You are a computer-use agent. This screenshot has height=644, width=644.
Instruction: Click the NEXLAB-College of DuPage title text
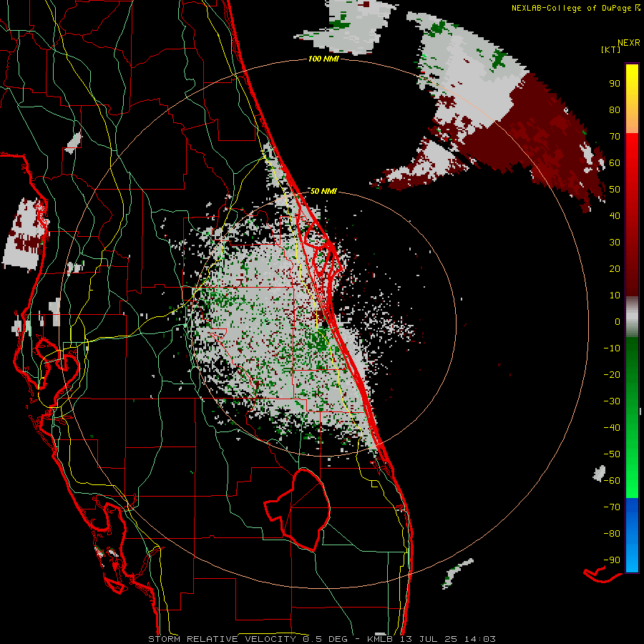575,8
